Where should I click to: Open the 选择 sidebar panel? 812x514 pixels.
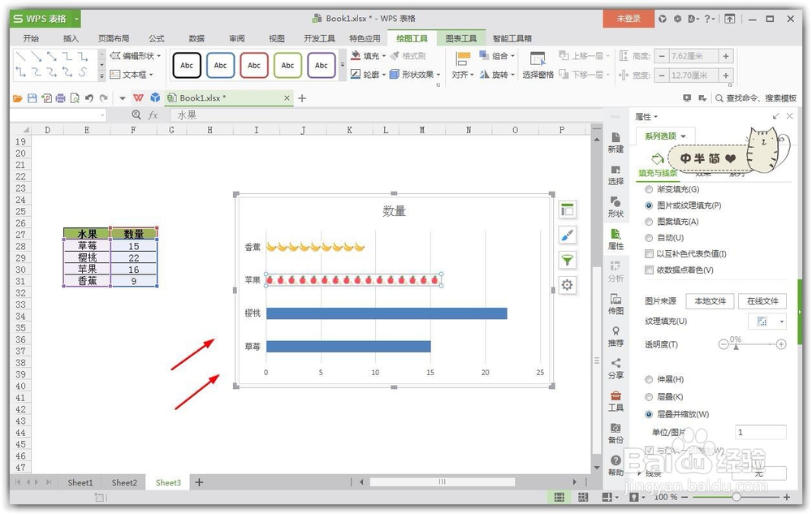[615, 175]
